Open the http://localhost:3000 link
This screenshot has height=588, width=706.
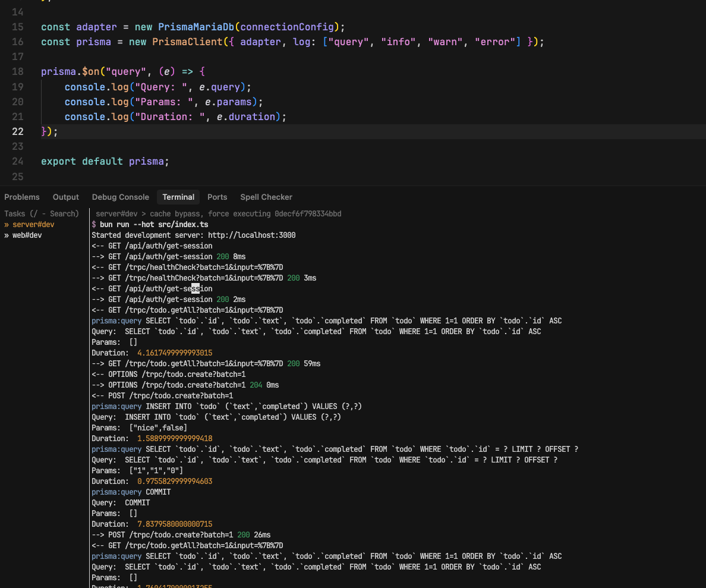(x=251, y=235)
